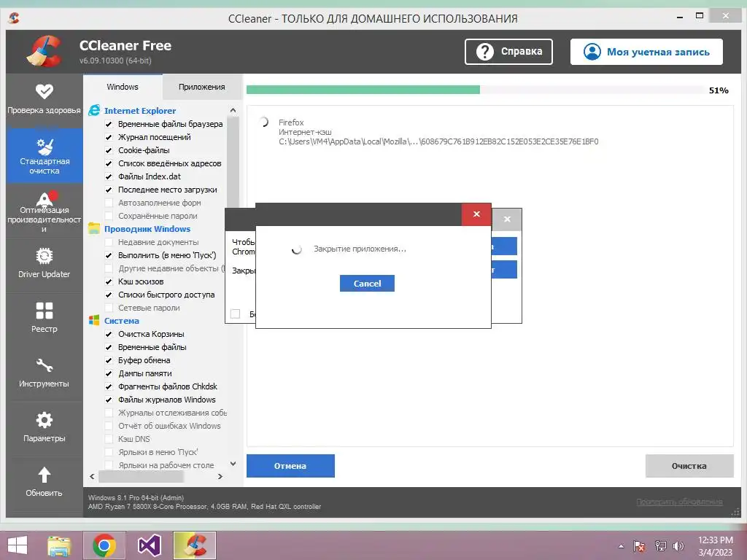Viewport: 747px width, 560px height.
Task: Collapse the Internet Explorer section header
Action: tap(140, 111)
